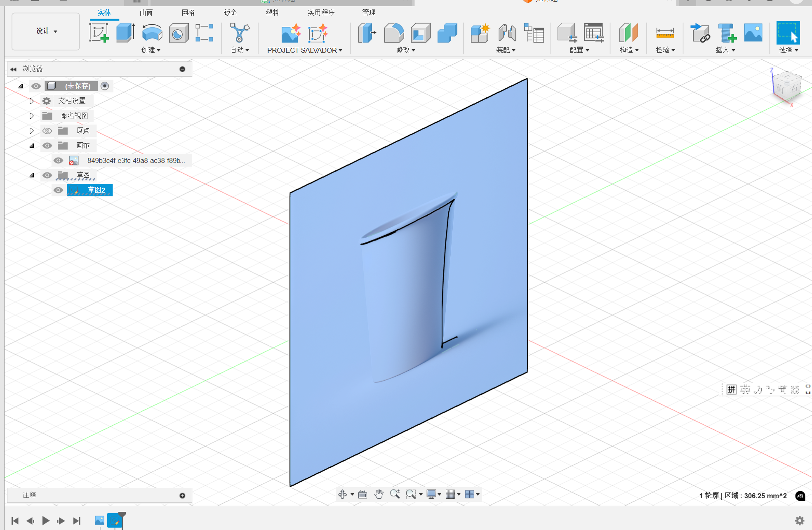Select the Fillet tool icon
812x530 pixels.
[394, 33]
